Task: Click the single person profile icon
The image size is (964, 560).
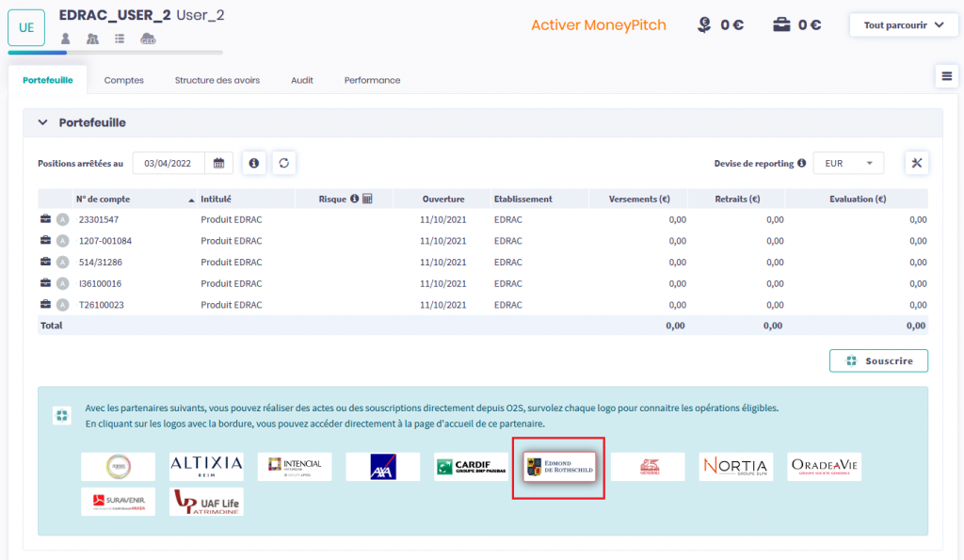Action: click(66, 39)
